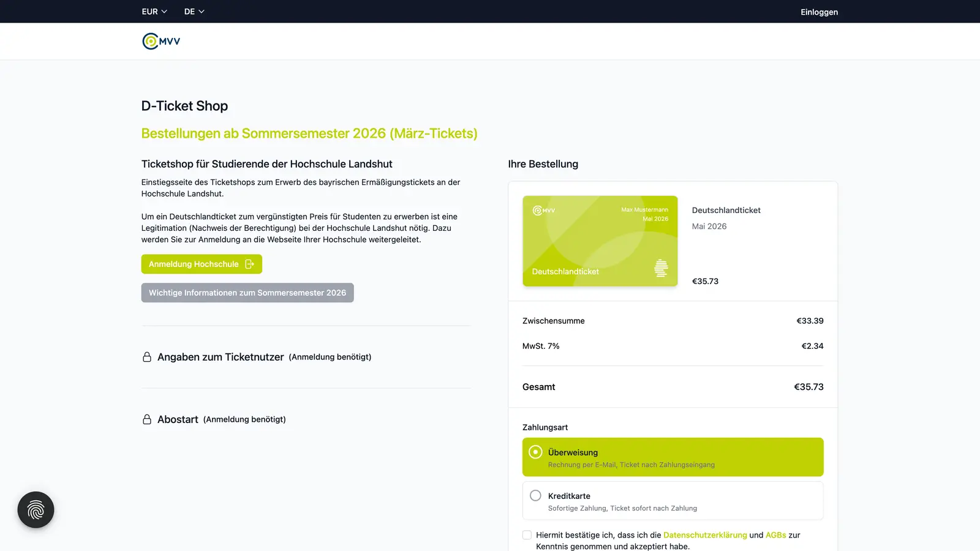The width and height of the screenshot is (980, 551).
Task: Click the Gesamt total €35.73
Action: [x=809, y=387]
